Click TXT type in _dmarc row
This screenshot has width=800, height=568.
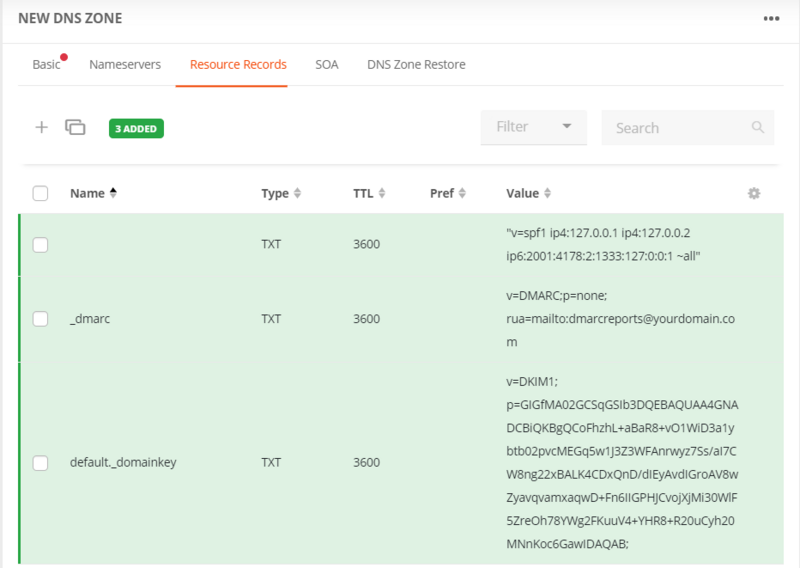click(x=271, y=319)
